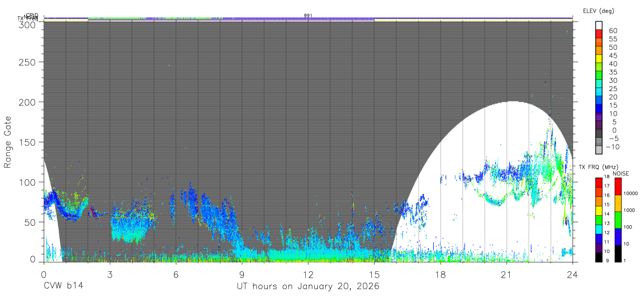Click the light gray bottom ELEV colorbar segment
Screen dimensions: 644x297
pos(599,151)
